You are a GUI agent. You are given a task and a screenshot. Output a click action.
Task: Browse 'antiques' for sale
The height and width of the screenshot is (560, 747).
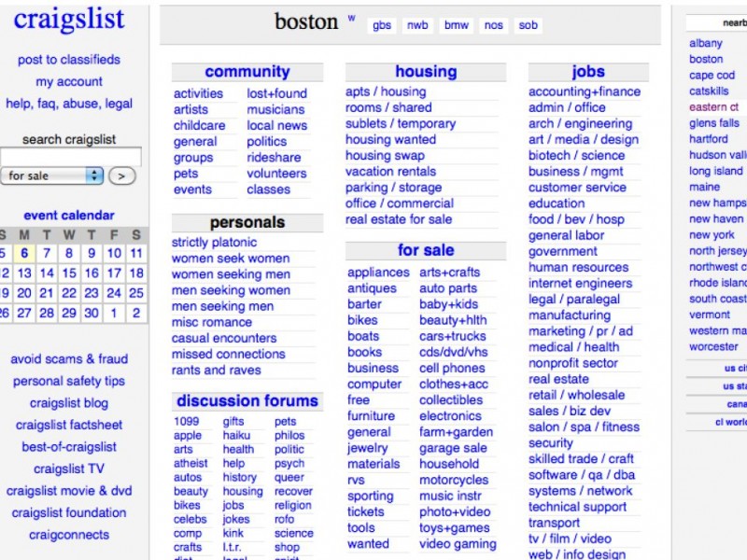(372, 288)
